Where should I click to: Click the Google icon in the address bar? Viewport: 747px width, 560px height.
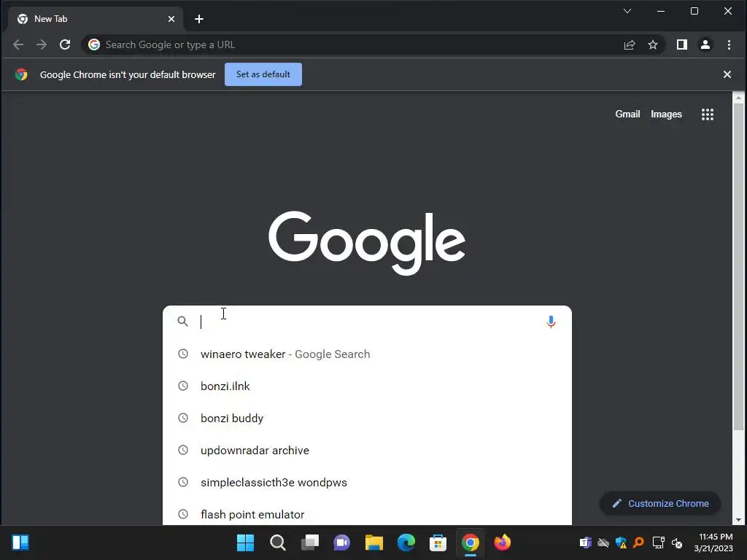pos(94,44)
